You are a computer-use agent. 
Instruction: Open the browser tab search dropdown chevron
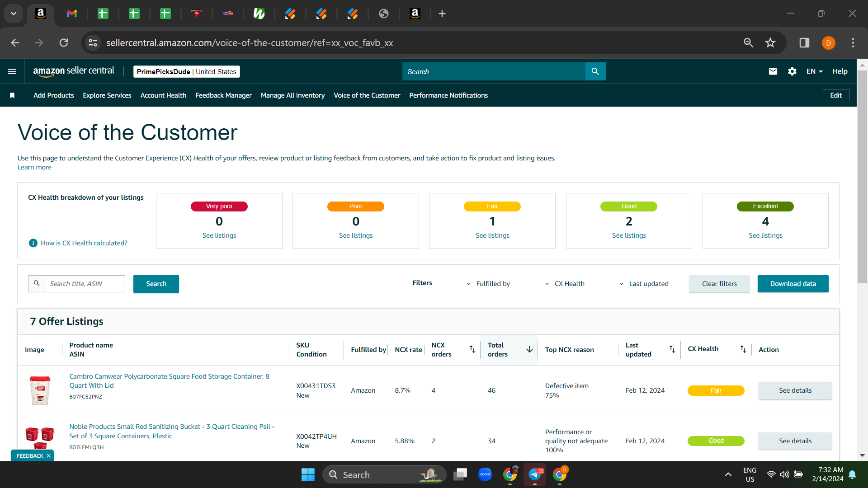(14, 14)
